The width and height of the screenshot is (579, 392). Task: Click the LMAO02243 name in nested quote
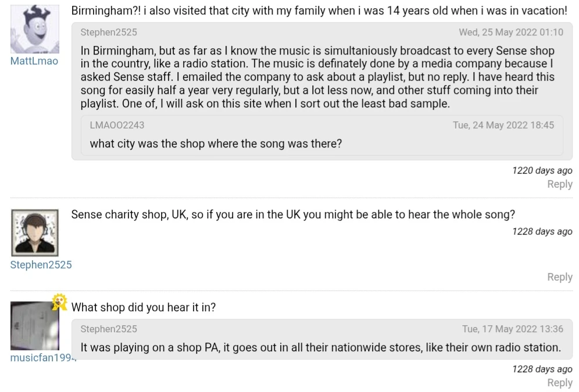pos(117,125)
